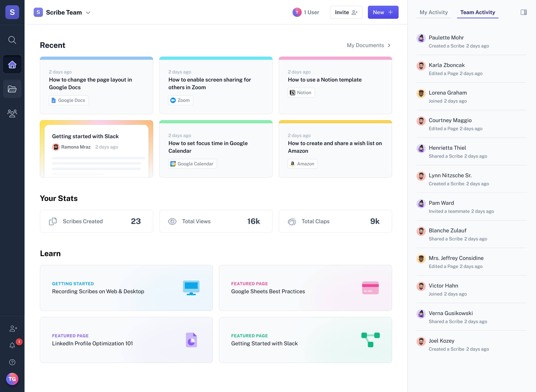Viewport: 536px width, 392px height.
Task: Open search from the sidebar magnifier icon
Action: (12, 40)
